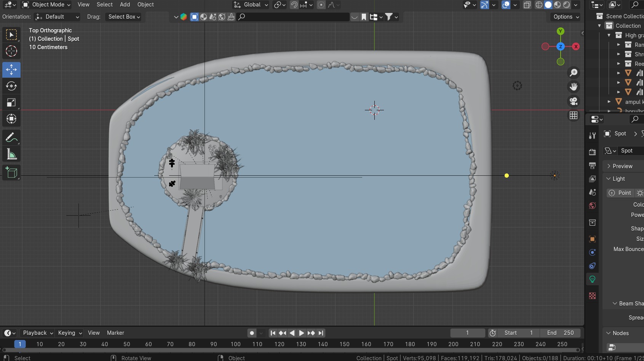Image resolution: width=644 pixels, height=361 pixels.
Task: Open the Tool properties tab
Action: [x=592, y=135]
